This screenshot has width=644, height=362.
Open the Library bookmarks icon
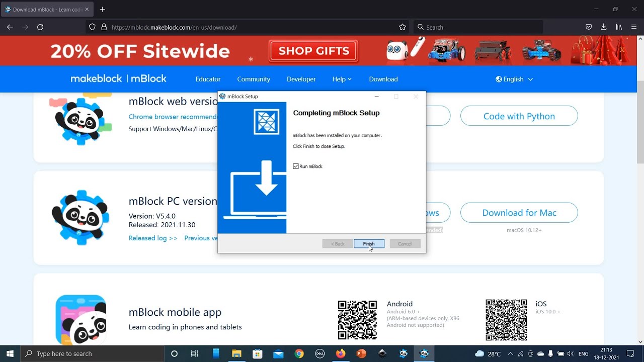(619, 27)
